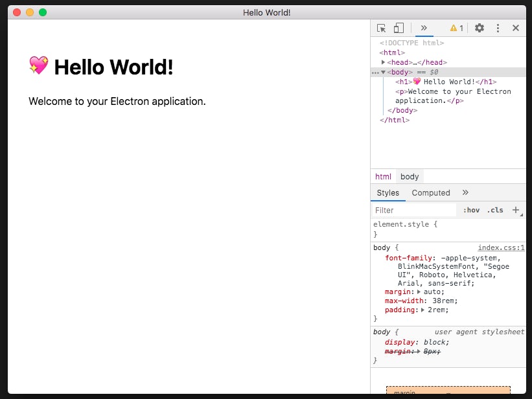
Task: Toggle the device toolbar icon
Action: click(x=397, y=28)
